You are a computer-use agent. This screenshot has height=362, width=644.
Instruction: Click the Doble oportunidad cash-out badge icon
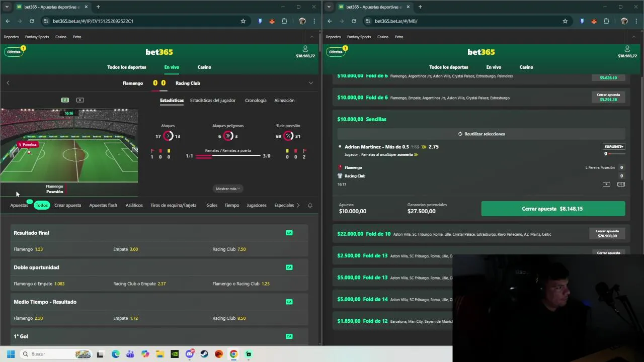tap(289, 267)
